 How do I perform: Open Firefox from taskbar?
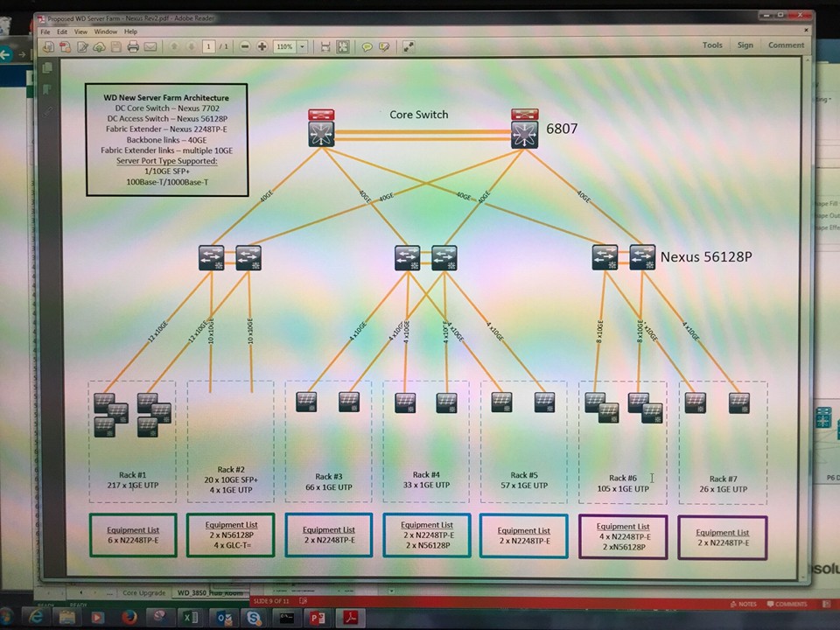point(129,617)
